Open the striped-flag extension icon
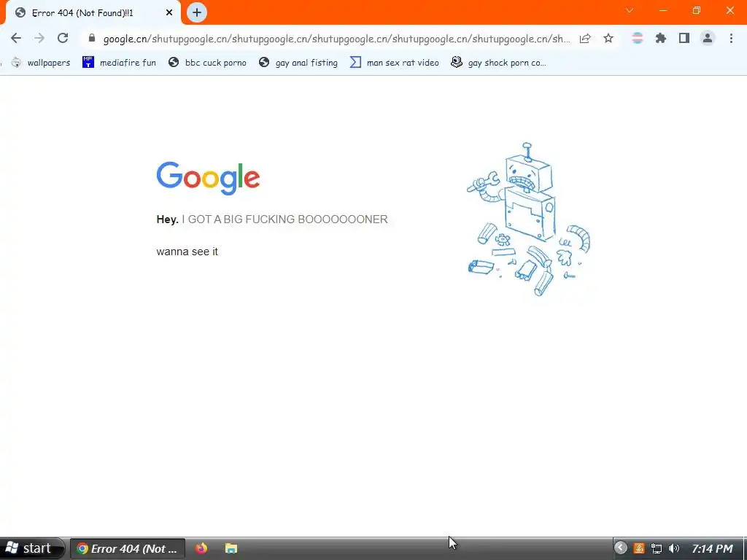Viewport: 747px width, 560px height. click(637, 38)
